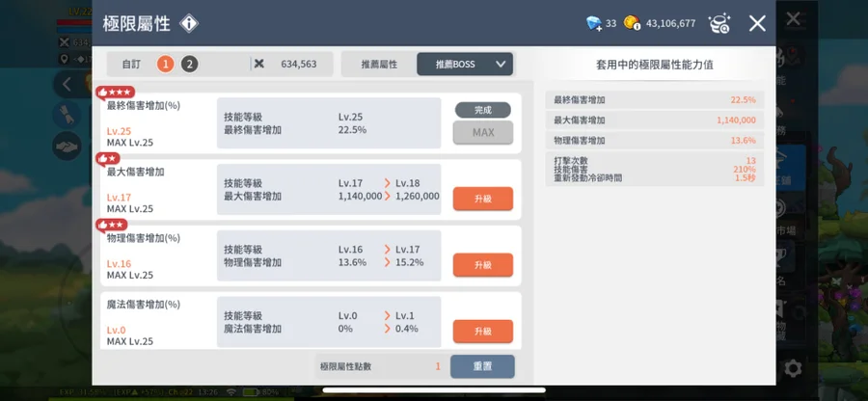Screen dimensions: 868x401
Task: Click the 推薦屬性 label
Action: coord(379,65)
